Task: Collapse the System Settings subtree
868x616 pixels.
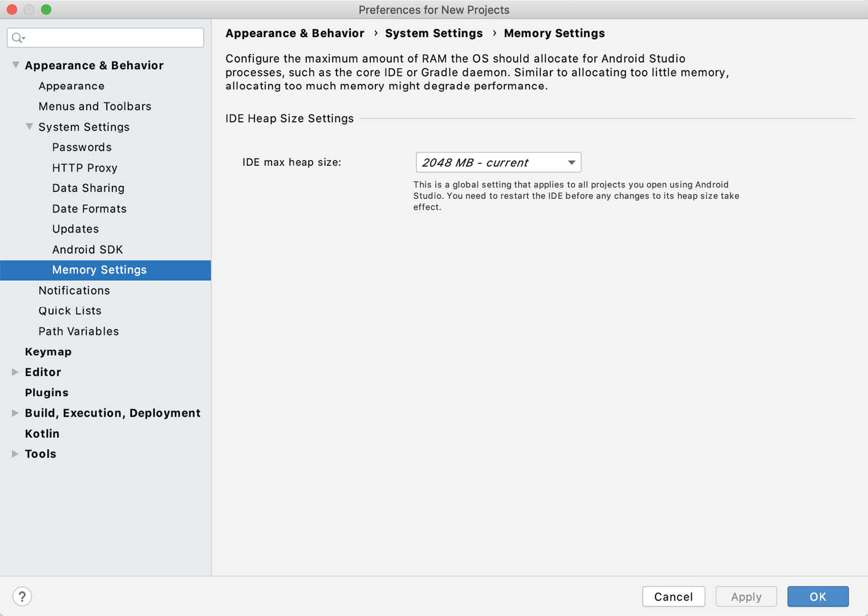Action: 29,127
